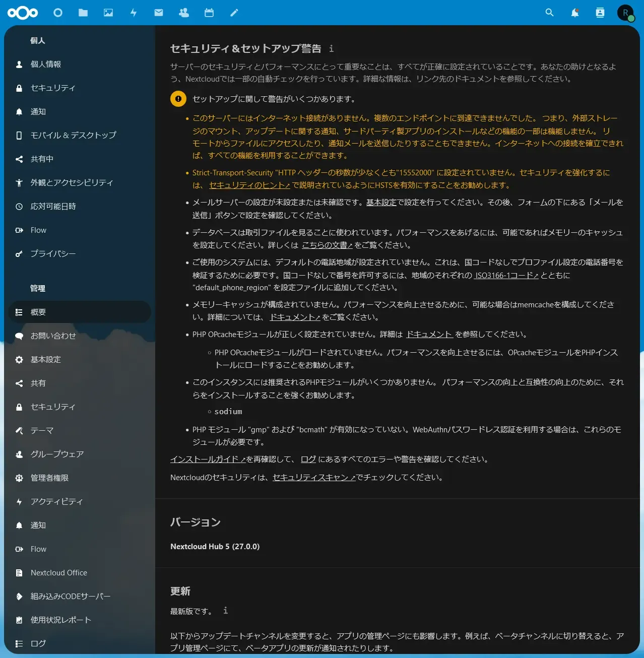Click the 更新 heading

click(x=180, y=591)
